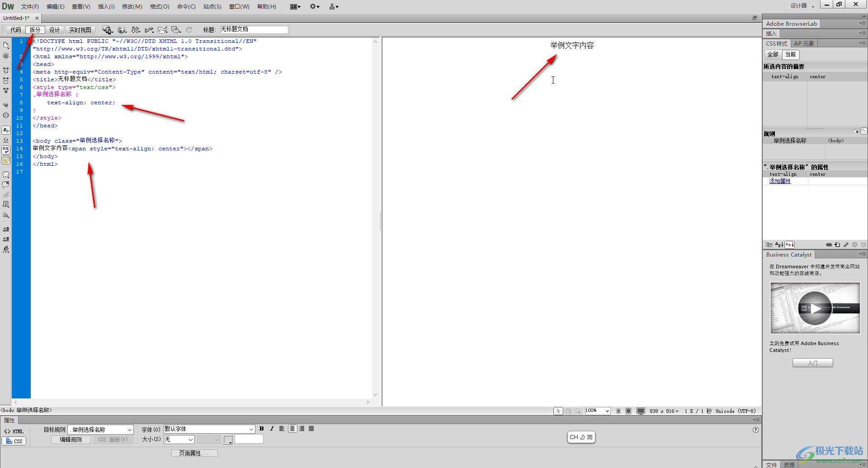Click the new CSS rule icon

coord(837,244)
